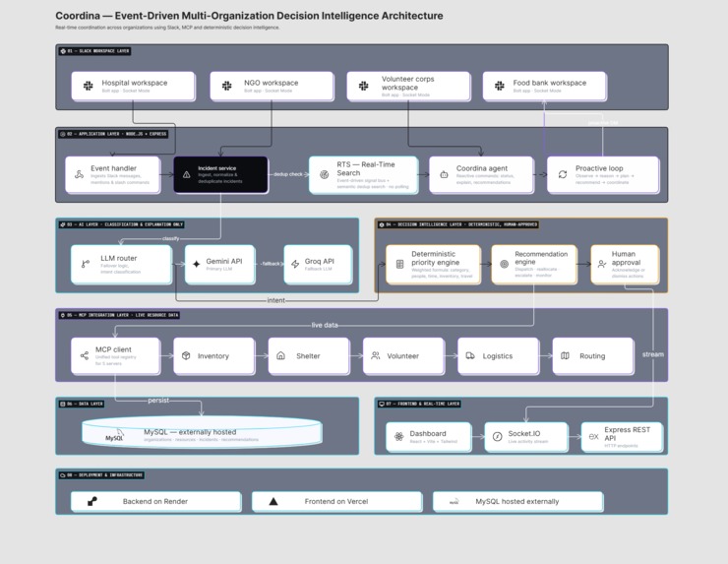Click the house icon in Shelter node
This screenshot has height=564, width=728.
tap(281, 356)
